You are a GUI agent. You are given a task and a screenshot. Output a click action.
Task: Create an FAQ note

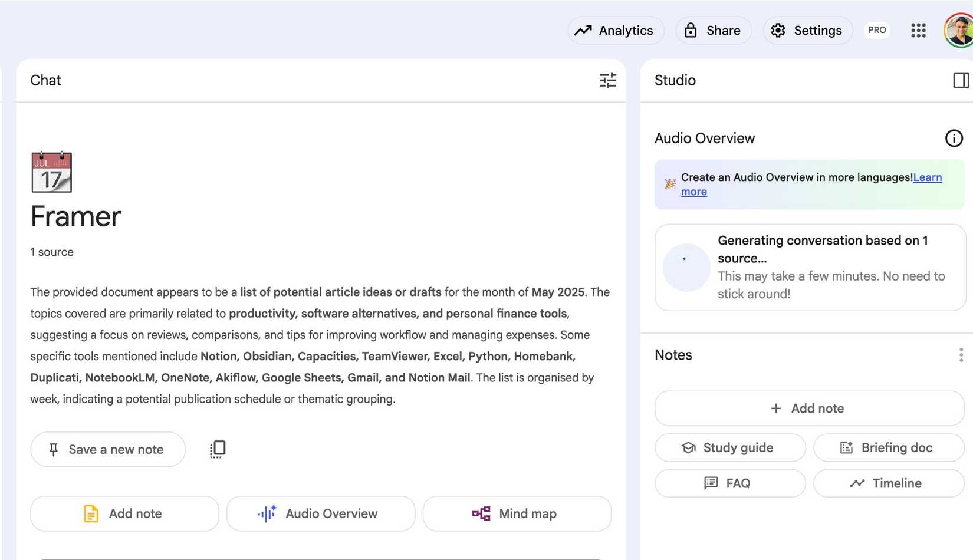pyautogui.click(x=730, y=483)
